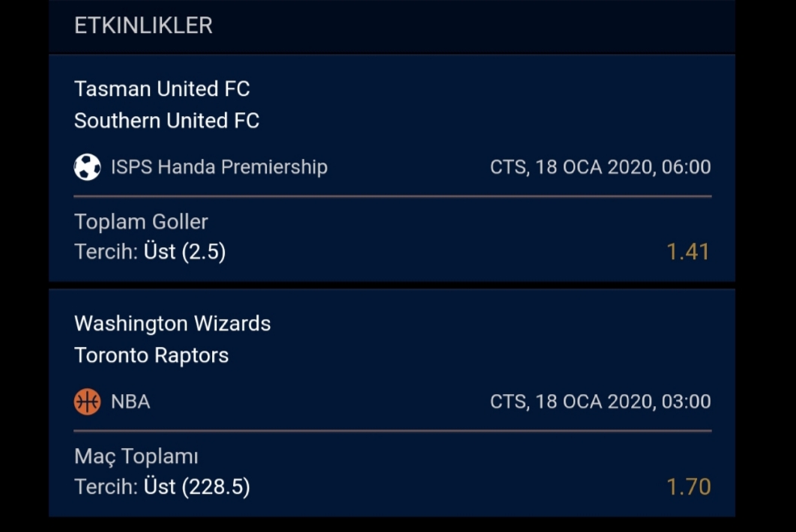This screenshot has height=532, width=796.
Task: Open the ETKINLIKLER section header
Action: pyautogui.click(x=143, y=25)
